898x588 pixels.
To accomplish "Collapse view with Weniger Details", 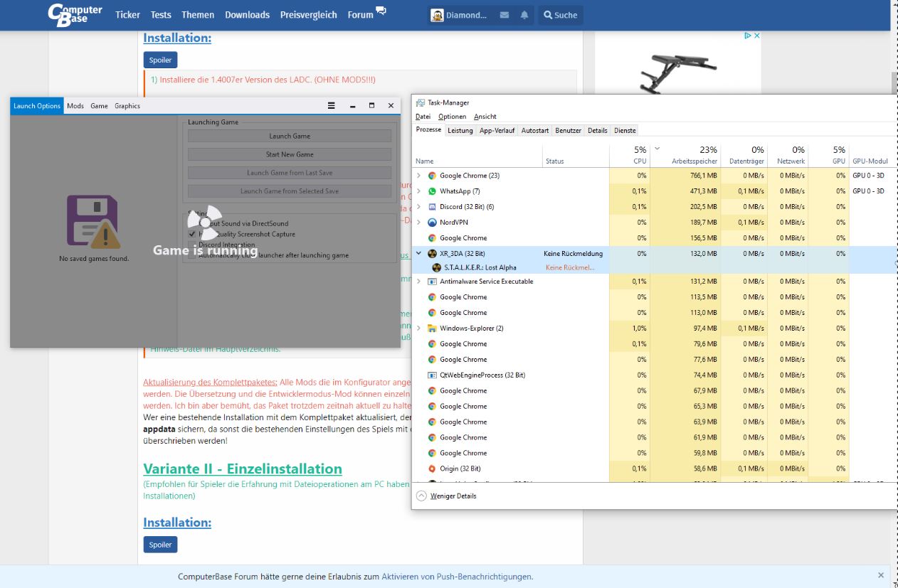I will click(x=446, y=496).
